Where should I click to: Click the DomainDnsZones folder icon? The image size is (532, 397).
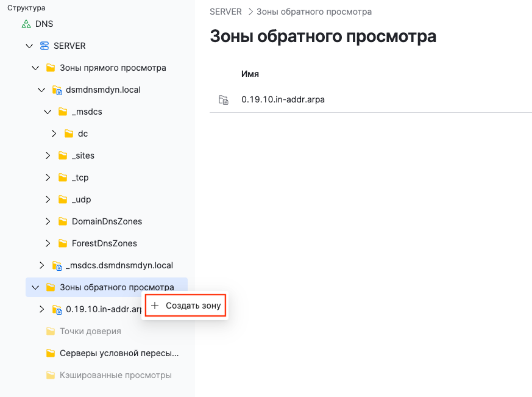tap(63, 221)
